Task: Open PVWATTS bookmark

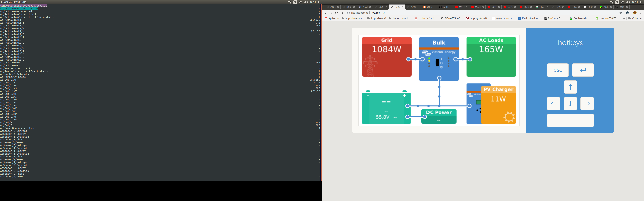Action: [x=451, y=18]
